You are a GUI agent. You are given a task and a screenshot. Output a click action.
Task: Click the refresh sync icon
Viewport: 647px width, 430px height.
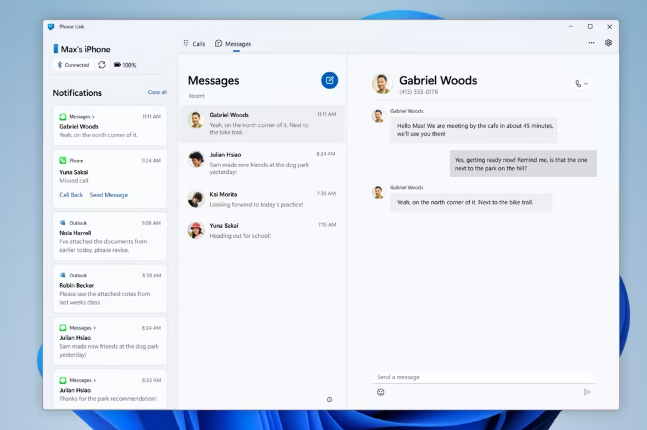pos(102,65)
